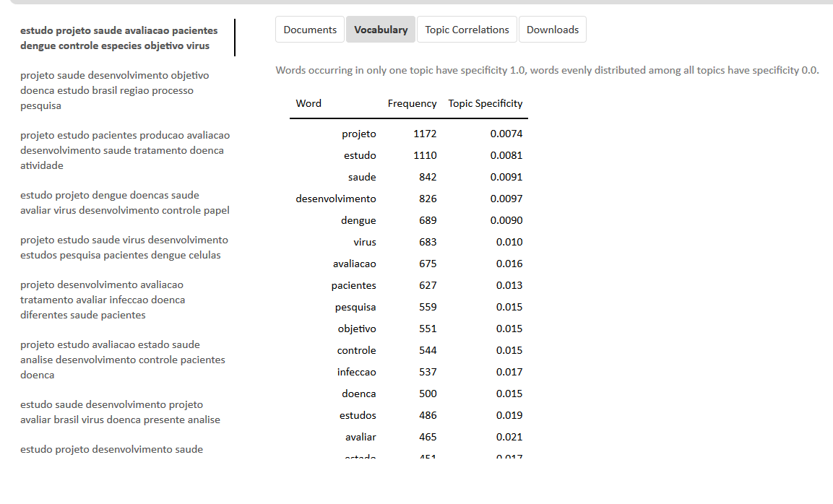Select topic ending with 'especies objetivo virus'
833x504 pixels.
point(119,38)
